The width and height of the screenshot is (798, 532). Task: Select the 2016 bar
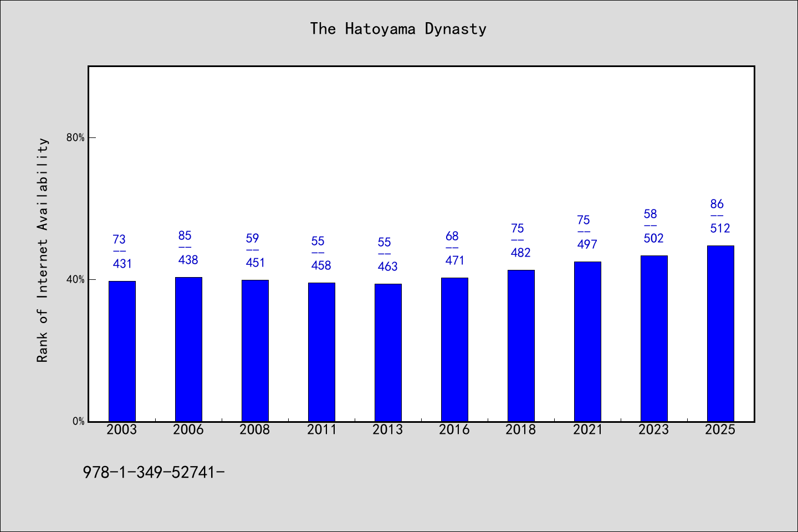(454, 350)
